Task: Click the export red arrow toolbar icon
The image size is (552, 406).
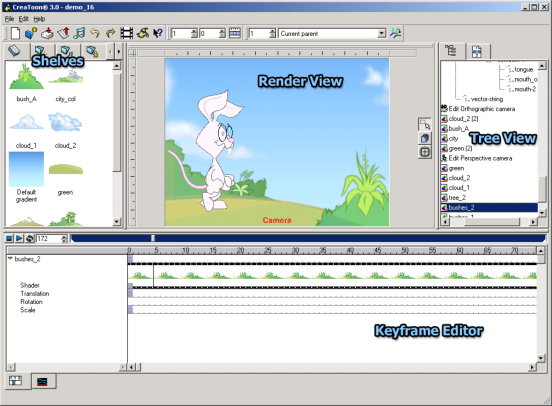Action: 64,33
